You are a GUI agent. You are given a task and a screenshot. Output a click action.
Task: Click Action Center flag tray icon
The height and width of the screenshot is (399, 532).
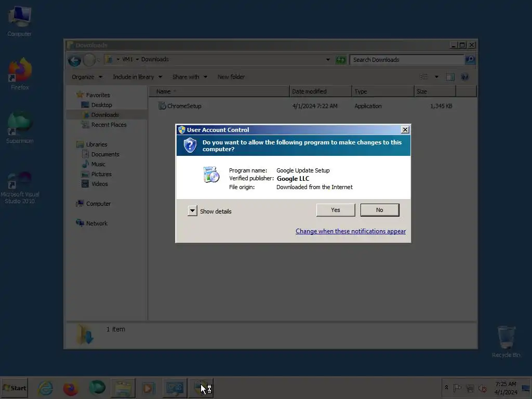pos(457,388)
